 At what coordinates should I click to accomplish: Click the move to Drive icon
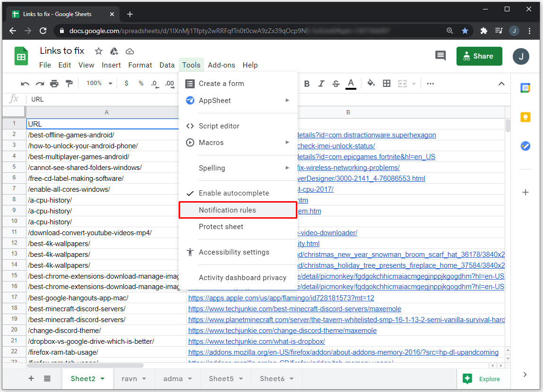(114, 51)
